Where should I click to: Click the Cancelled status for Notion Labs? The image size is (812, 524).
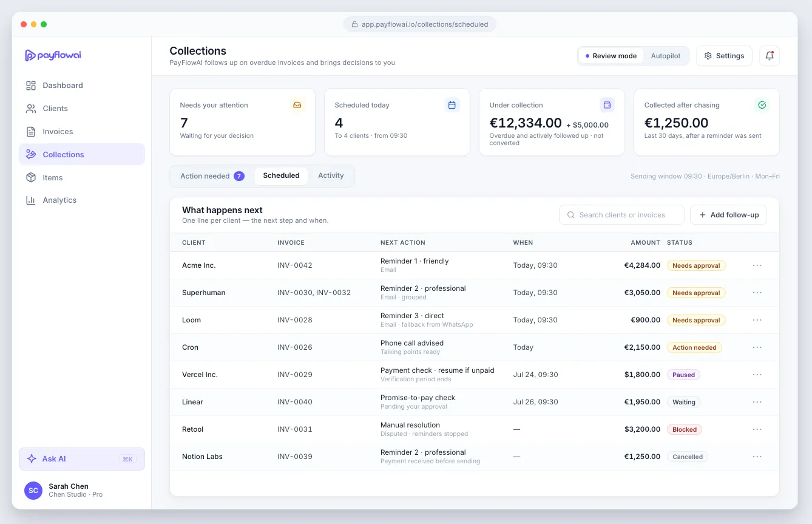(x=688, y=457)
